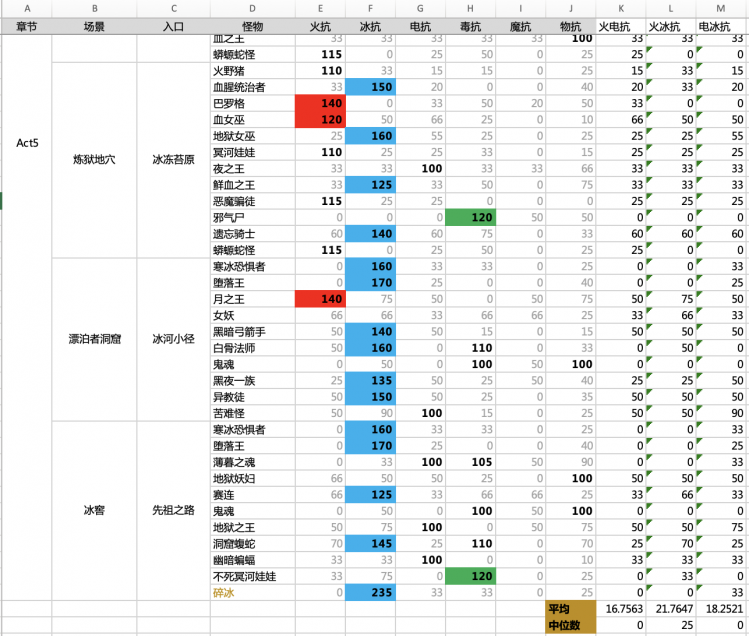
Task: Click the 地狱女巫 monster cell
Action: pos(252,136)
